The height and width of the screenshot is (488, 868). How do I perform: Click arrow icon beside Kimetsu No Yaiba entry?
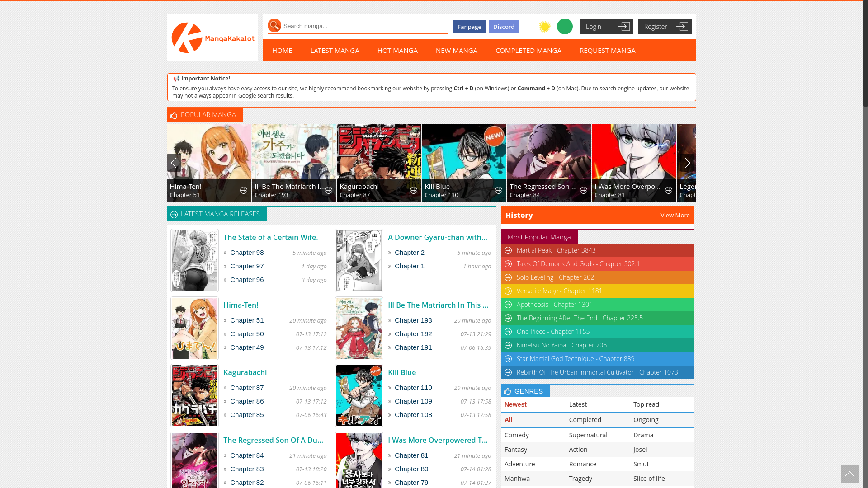tap(508, 345)
